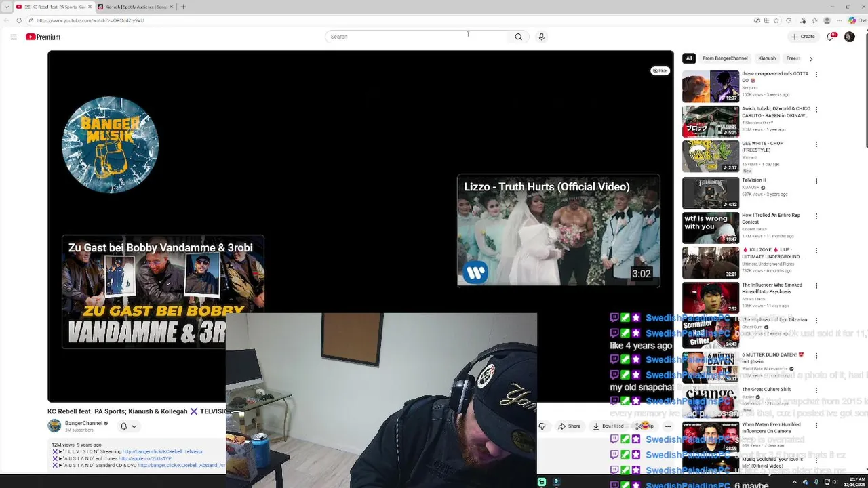The width and height of the screenshot is (868, 488).
Task: Go to YouTube Premium home logo
Action: click(x=43, y=37)
